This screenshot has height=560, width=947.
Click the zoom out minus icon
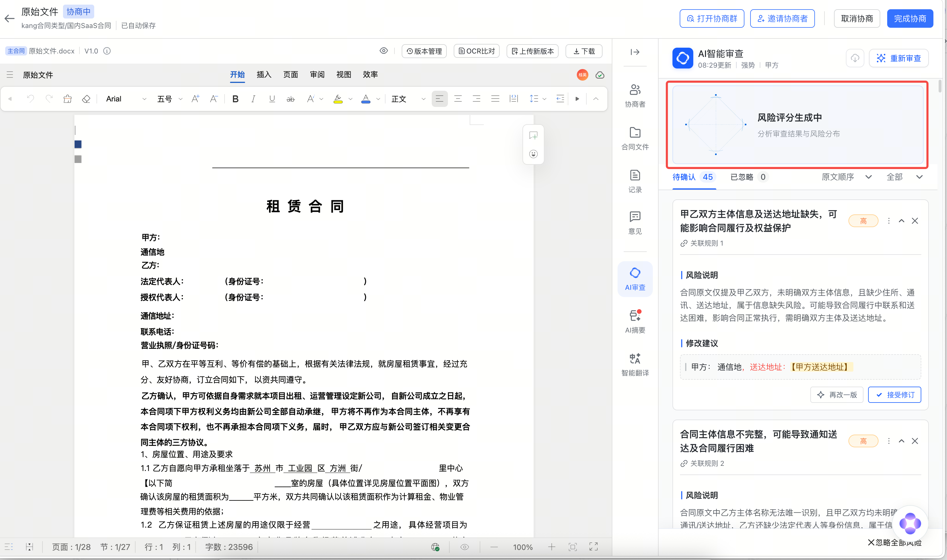(494, 547)
